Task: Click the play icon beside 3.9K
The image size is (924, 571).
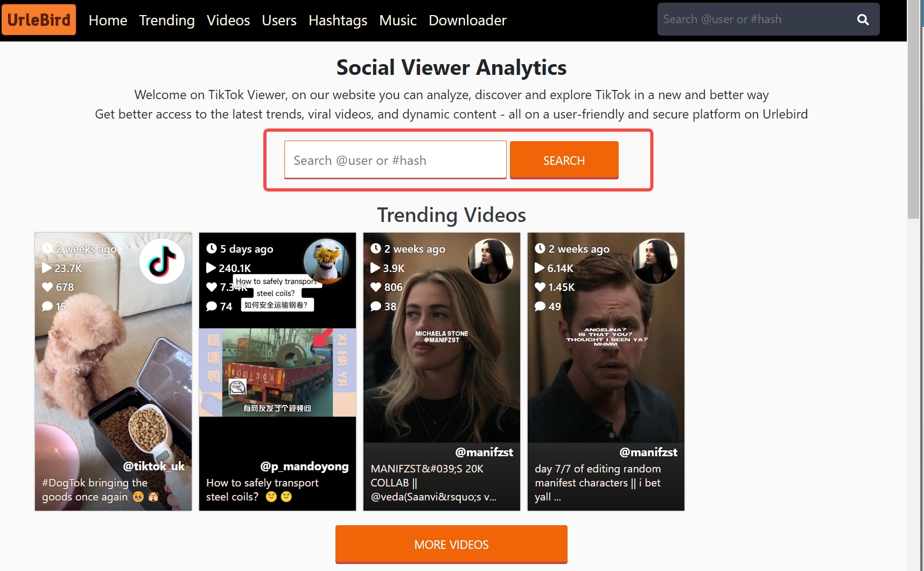Action: tap(375, 268)
